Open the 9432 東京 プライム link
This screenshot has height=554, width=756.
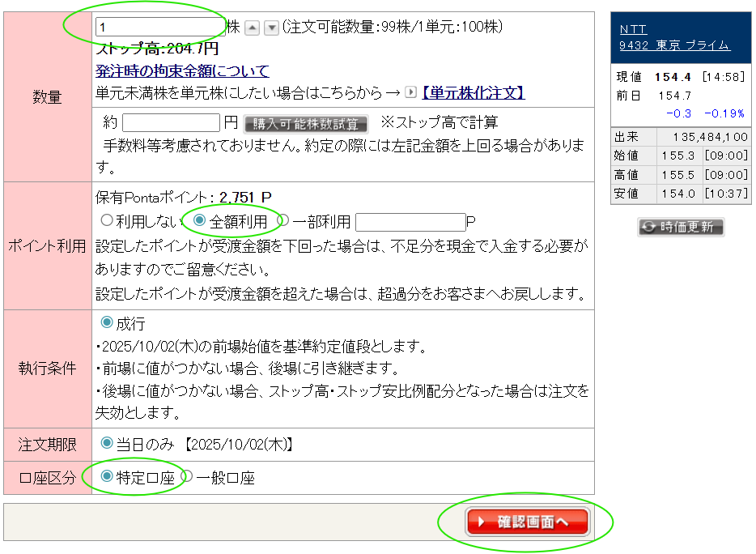click(674, 45)
